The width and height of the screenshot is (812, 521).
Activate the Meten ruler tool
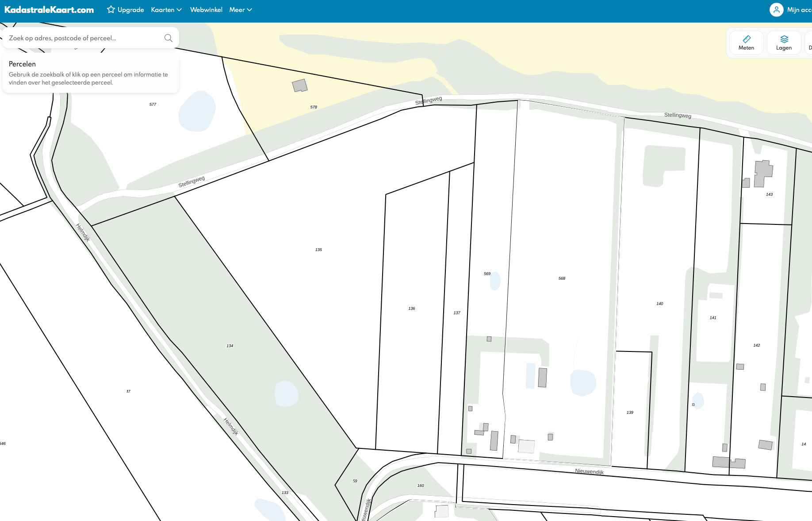tap(746, 43)
